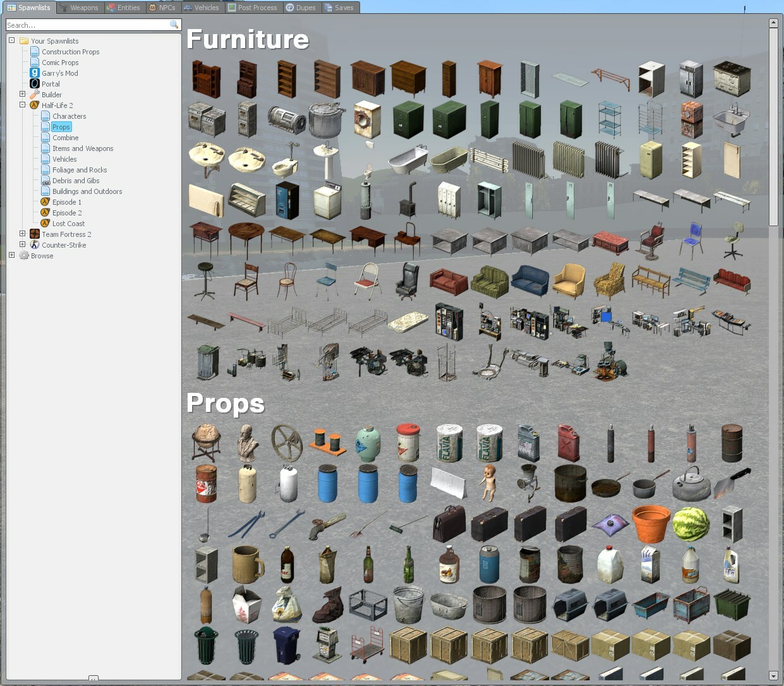Spawn the teal propane tank
This screenshot has height=686, width=784.
[x=368, y=443]
